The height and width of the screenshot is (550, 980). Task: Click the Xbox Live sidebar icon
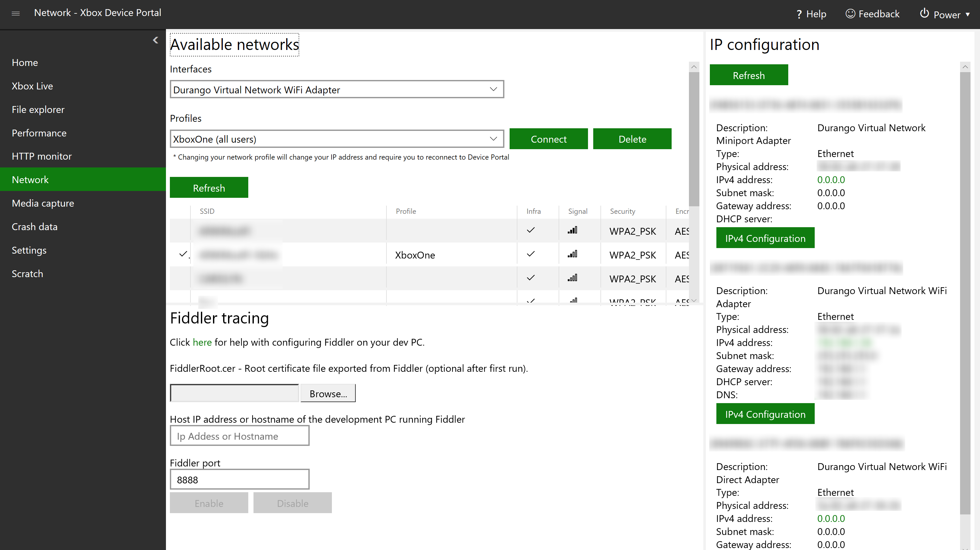click(32, 86)
